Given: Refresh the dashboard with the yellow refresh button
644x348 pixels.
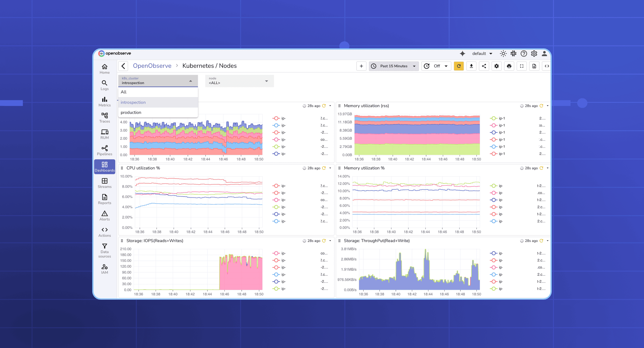Looking at the screenshot, I should (x=459, y=66).
